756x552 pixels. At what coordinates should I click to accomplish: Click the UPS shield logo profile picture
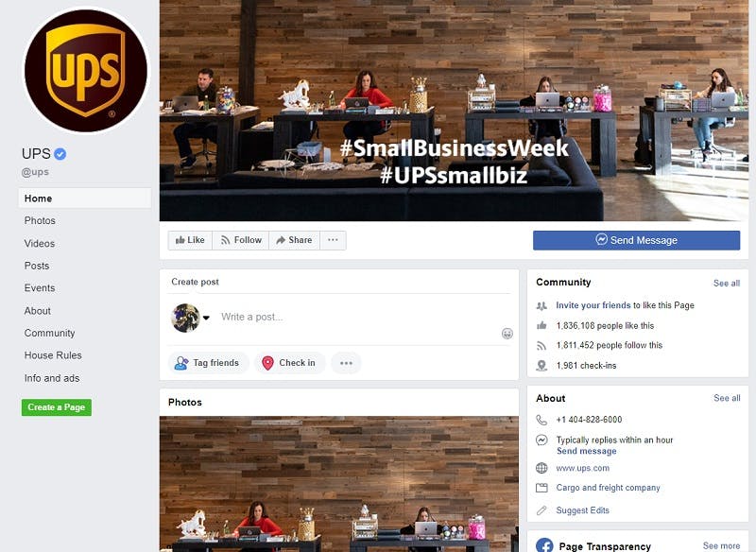[x=86, y=70]
